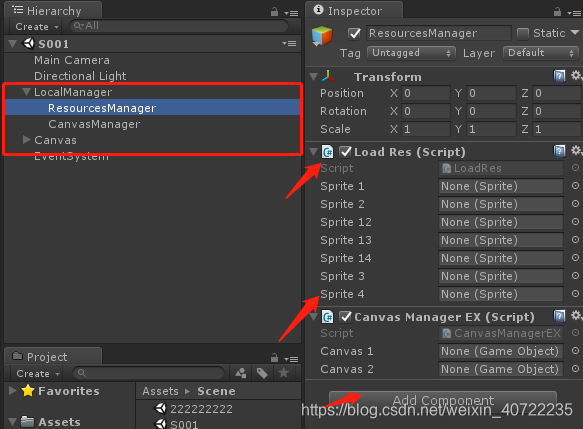Open Hierarchy Create dropdown

37,27
